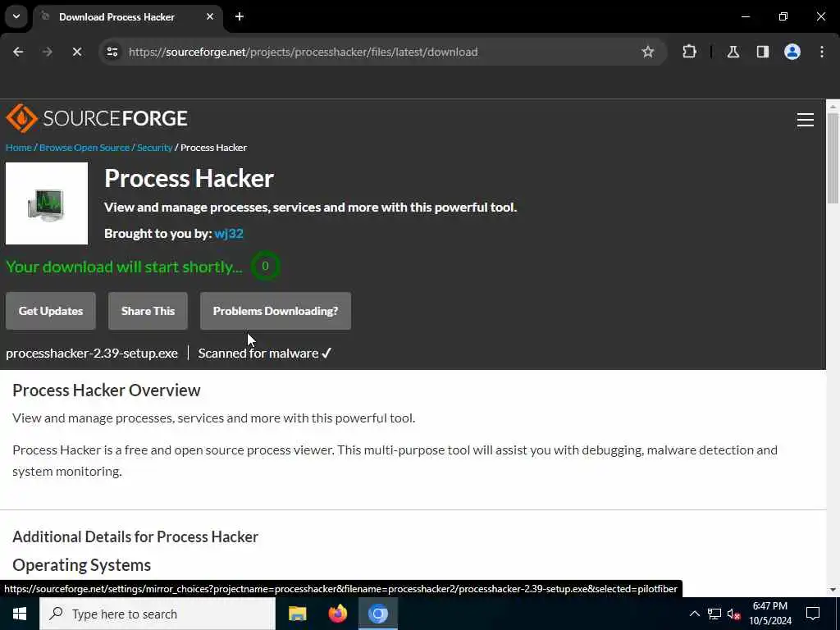Viewport: 840px width, 630px height.
Task: Open the Windows Start menu
Action: pos(20,614)
